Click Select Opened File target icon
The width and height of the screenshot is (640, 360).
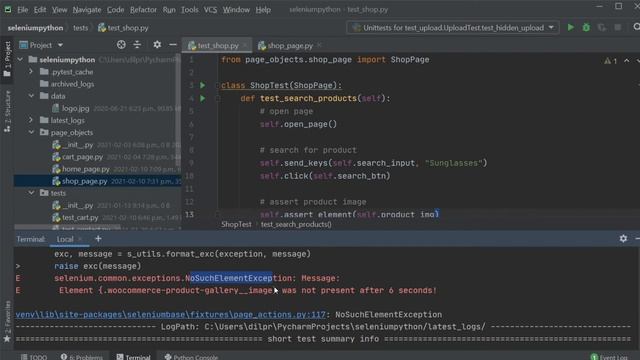(121, 44)
